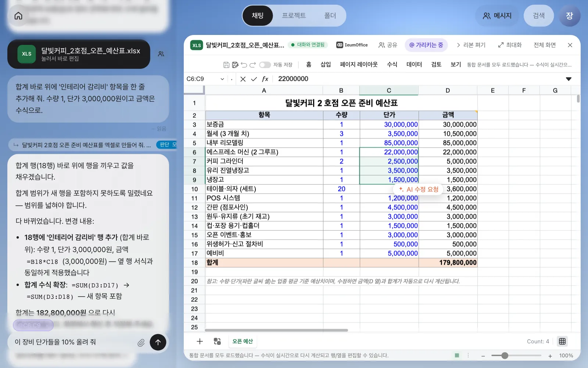
Task: Click the people icon beside the xlsx card
Action: click(x=161, y=54)
